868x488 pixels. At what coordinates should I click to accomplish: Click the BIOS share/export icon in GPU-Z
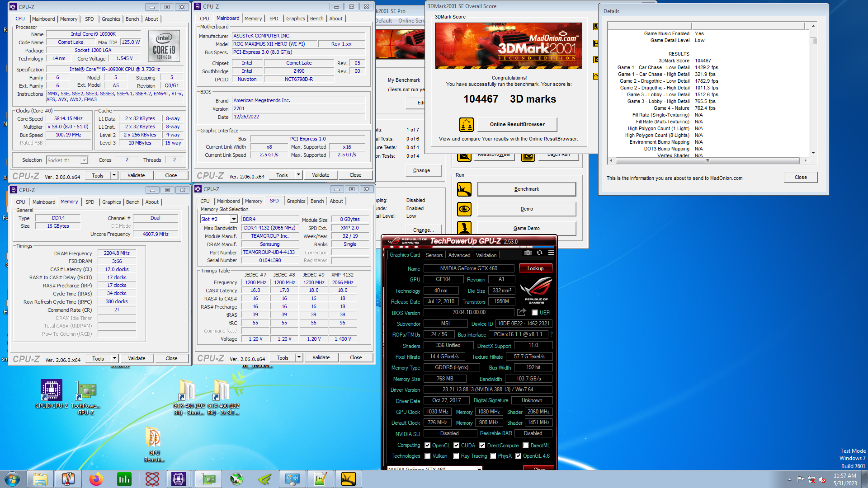[521, 312]
